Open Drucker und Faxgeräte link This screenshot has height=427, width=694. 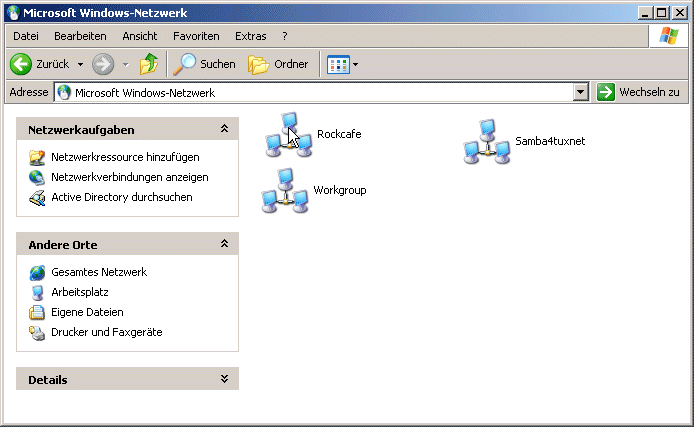(x=107, y=332)
